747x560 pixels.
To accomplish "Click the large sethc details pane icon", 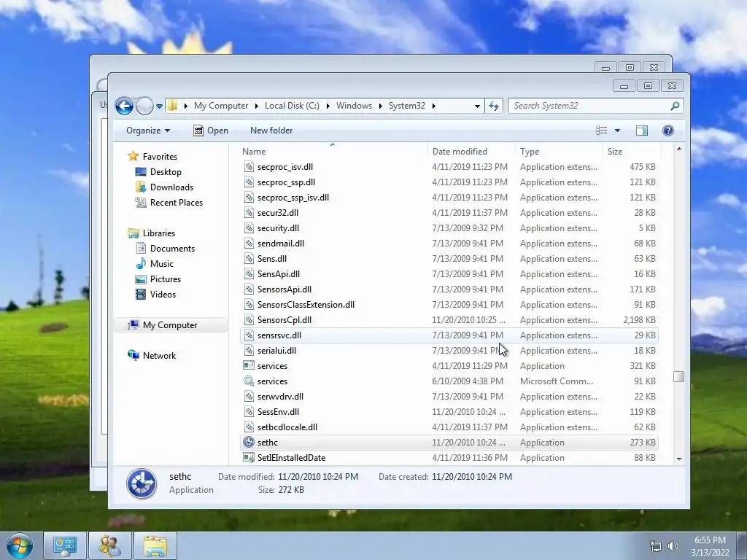I will tap(142, 483).
